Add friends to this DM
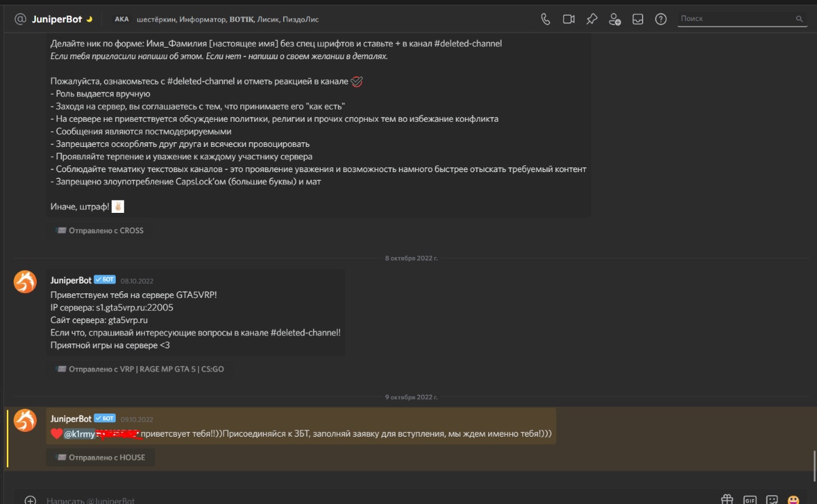This screenshot has height=504, width=817. click(x=615, y=19)
